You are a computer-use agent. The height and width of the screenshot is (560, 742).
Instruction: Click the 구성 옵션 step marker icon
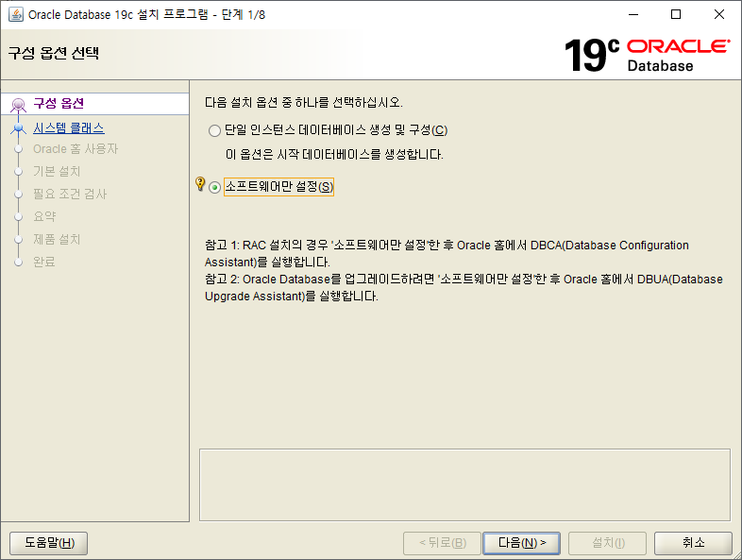tap(19, 105)
